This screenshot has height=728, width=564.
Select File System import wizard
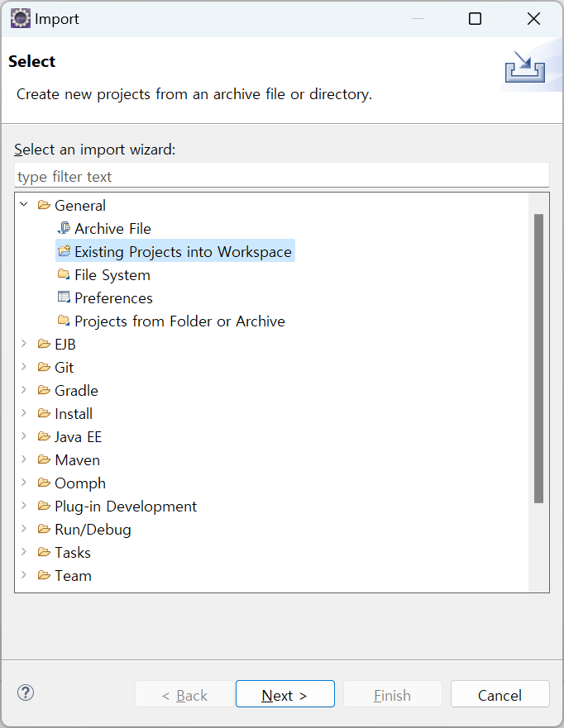pyautogui.click(x=112, y=275)
